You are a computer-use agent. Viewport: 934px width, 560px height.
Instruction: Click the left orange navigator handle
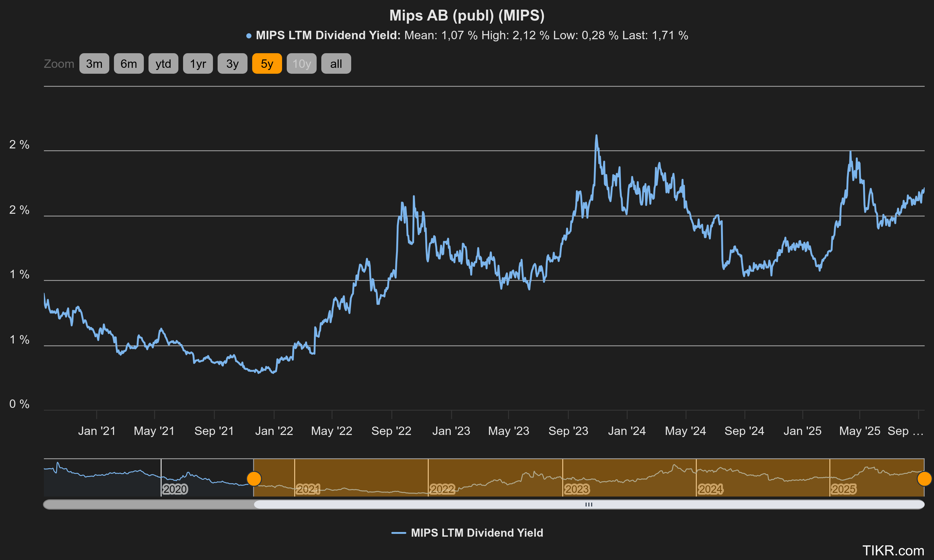(254, 478)
